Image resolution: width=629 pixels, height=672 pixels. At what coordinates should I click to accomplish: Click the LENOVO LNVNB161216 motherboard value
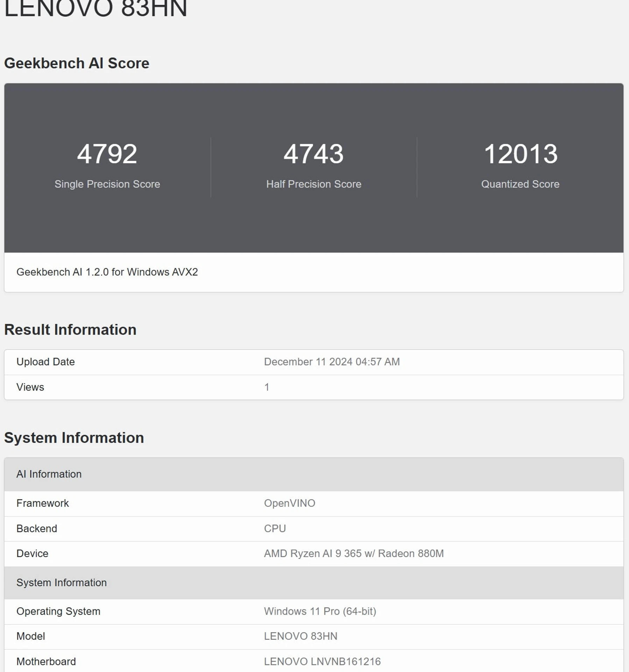point(322,661)
